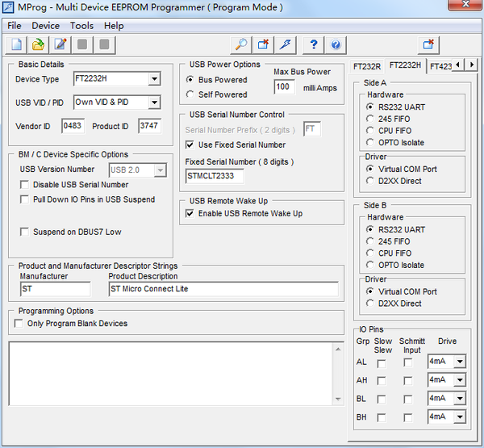
Task: Open AH drive strength dropdown
Action: point(460,379)
